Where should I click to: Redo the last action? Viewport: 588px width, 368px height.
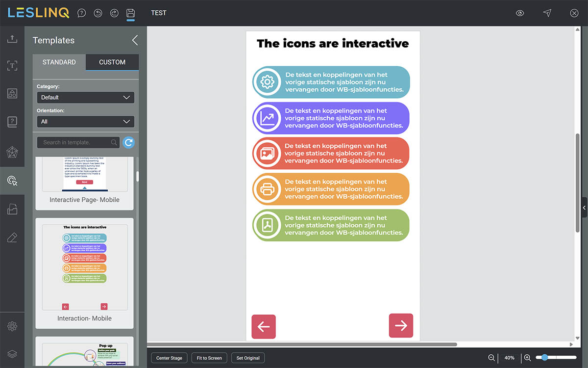tap(114, 13)
